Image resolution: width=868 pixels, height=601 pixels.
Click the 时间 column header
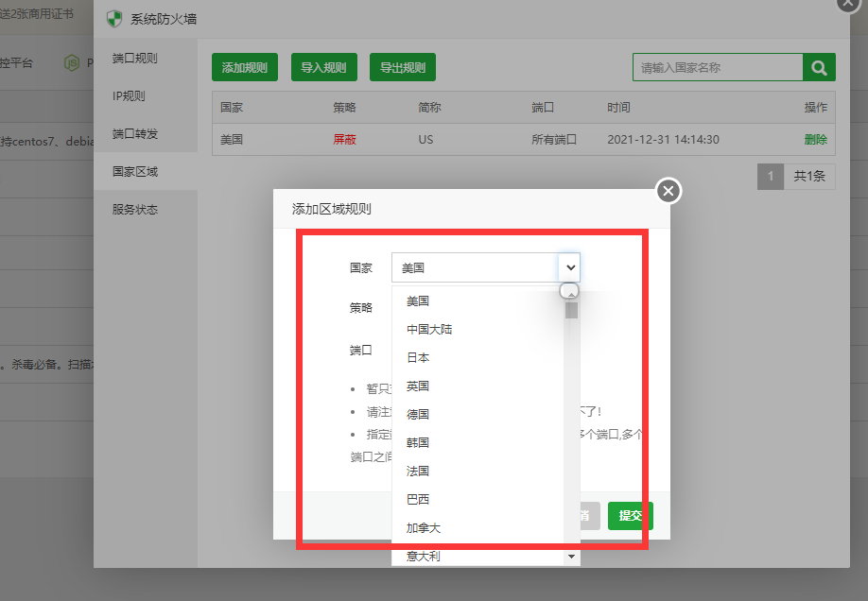click(x=618, y=108)
